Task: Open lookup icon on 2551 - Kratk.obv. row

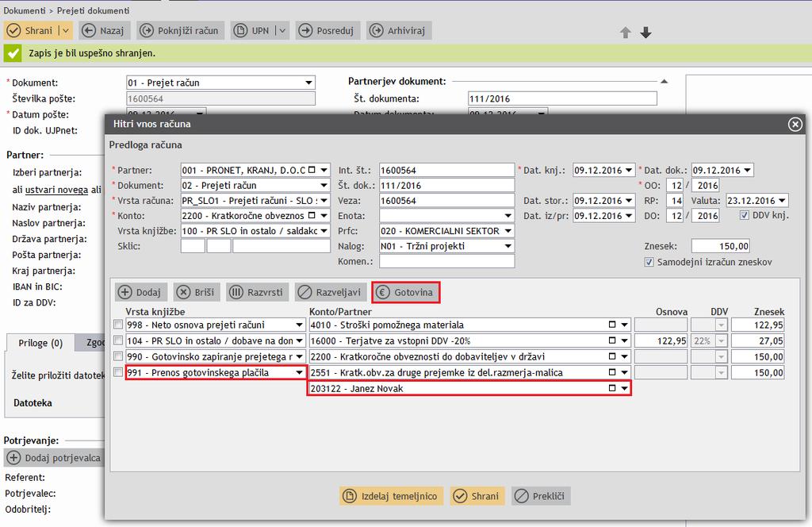Action: pyautogui.click(x=612, y=372)
